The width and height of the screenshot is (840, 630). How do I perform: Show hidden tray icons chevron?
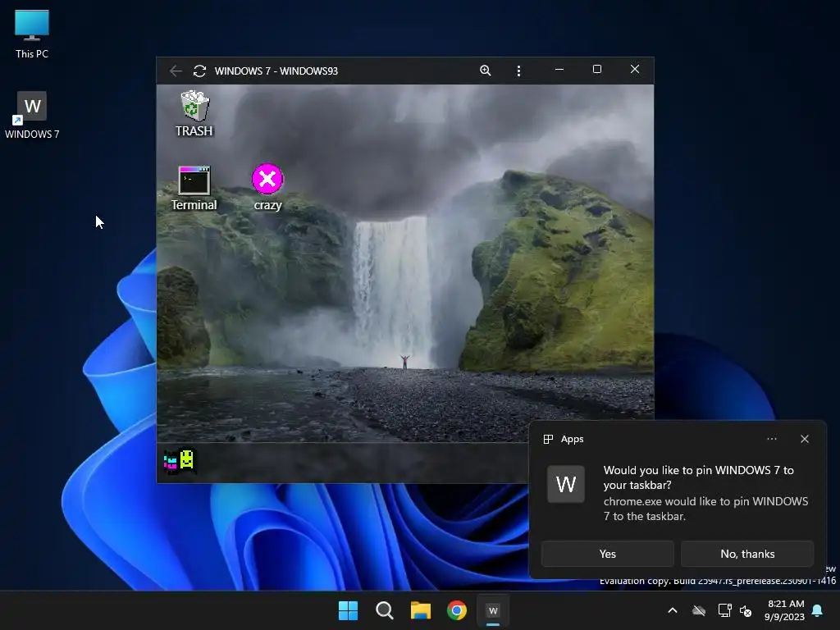[x=673, y=610]
